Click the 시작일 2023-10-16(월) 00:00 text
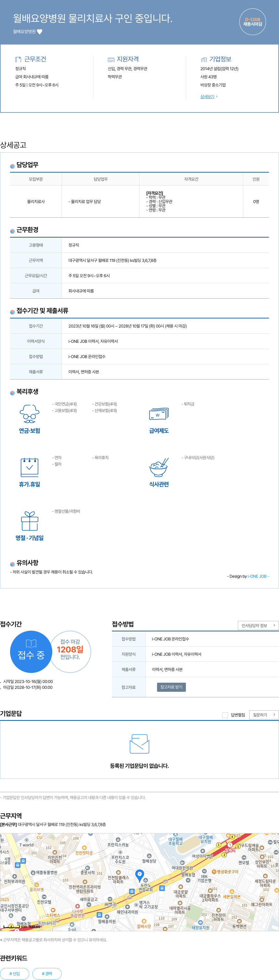 tap(28, 682)
